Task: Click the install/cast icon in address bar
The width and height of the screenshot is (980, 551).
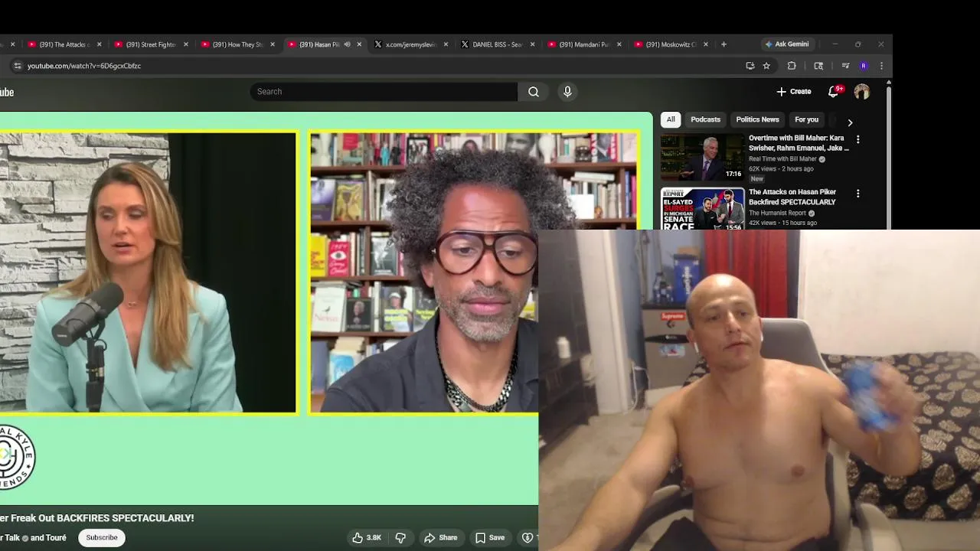Action: coord(750,66)
